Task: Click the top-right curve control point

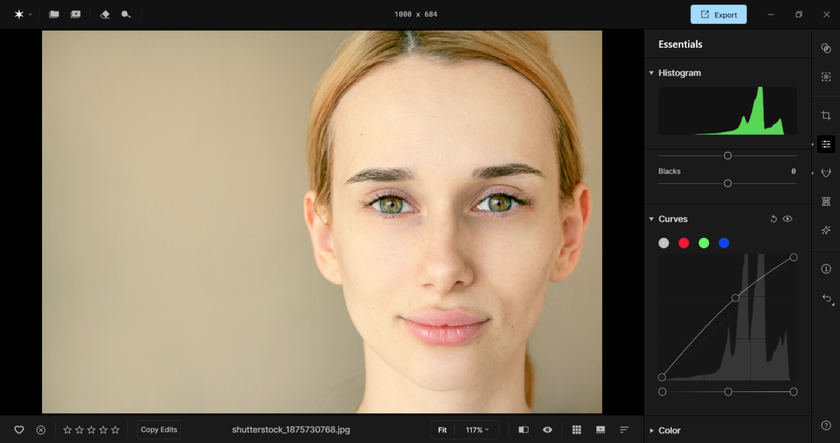Action: pos(793,258)
